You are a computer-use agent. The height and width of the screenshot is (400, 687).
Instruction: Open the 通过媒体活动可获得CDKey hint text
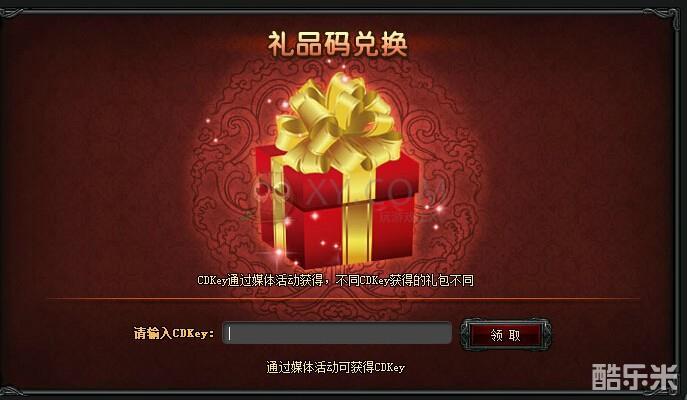pyautogui.click(x=336, y=367)
